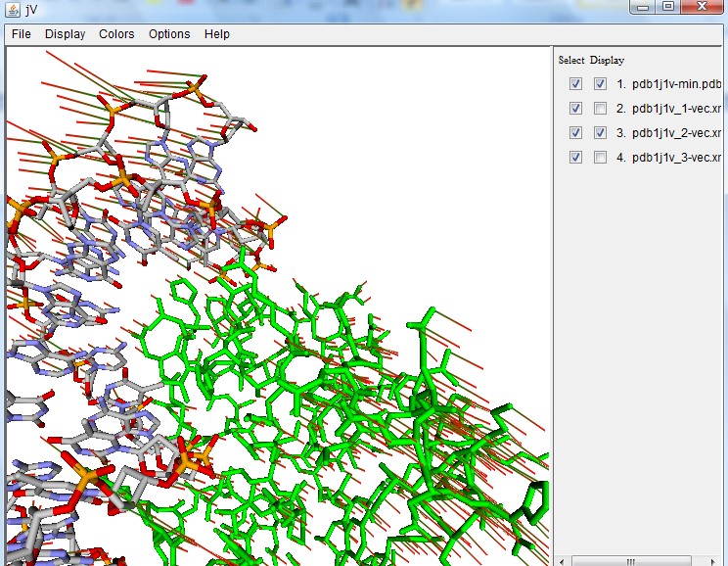Enable Display checkbox for pdb1j1v_3-vec
The width and height of the screenshot is (728, 566).
pyautogui.click(x=600, y=158)
